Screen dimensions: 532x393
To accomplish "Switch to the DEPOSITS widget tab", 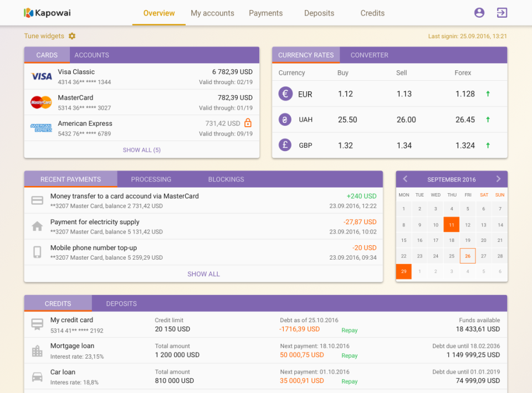I will tap(121, 303).
